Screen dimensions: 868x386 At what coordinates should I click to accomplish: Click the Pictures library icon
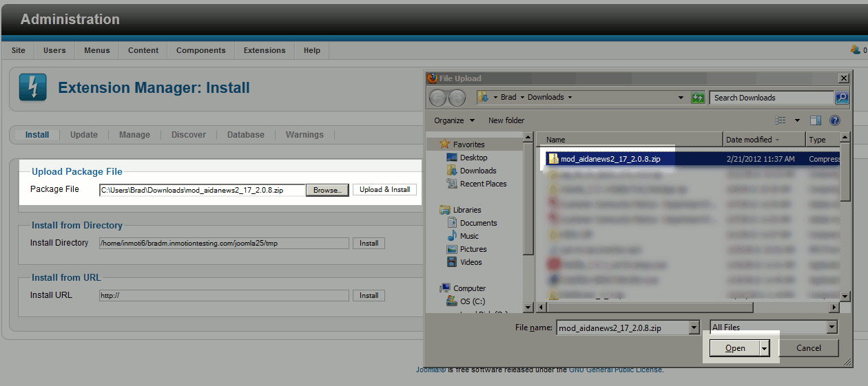coord(452,249)
